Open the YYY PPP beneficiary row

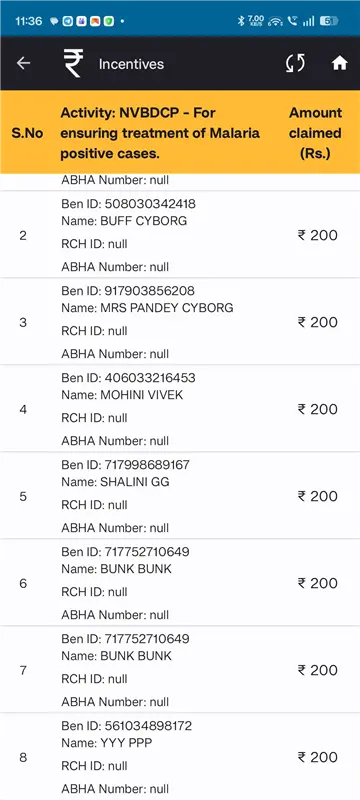coord(180,757)
